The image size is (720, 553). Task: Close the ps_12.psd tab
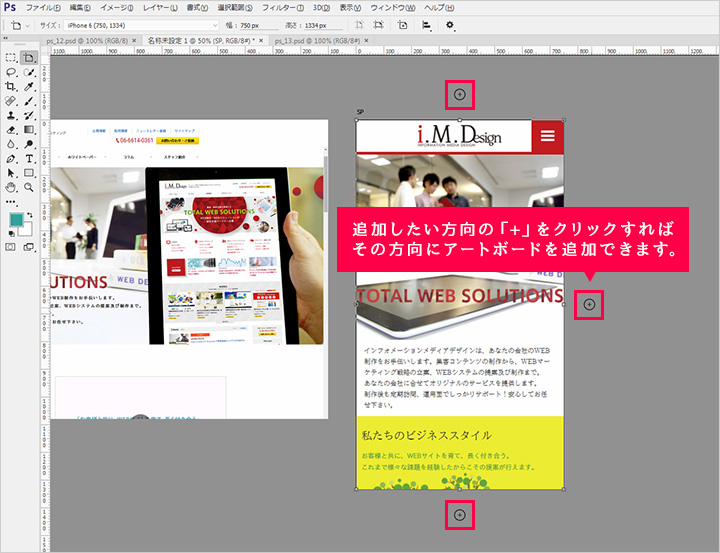134,41
